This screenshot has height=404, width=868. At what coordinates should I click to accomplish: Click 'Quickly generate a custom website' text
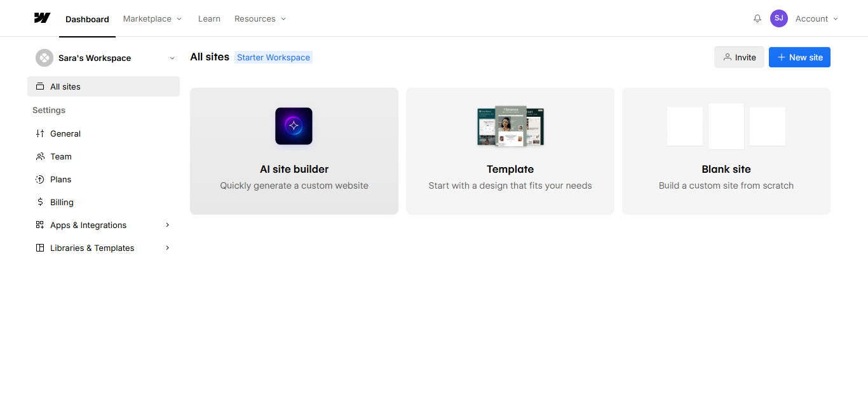pyautogui.click(x=294, y=185)
